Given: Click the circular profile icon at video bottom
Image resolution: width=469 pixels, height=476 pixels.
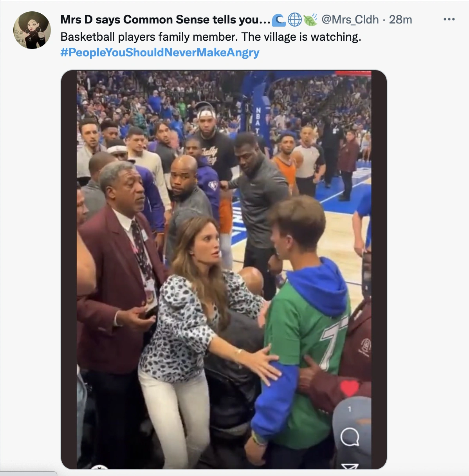Looking at the screenshot, I should click(99, 467).
